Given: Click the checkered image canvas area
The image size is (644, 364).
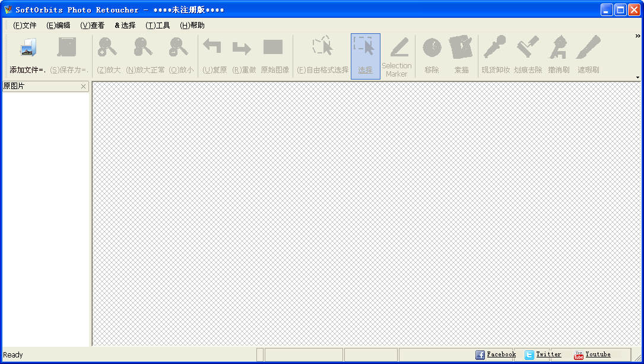Looking at the screenshot, I should click(366, 214).
